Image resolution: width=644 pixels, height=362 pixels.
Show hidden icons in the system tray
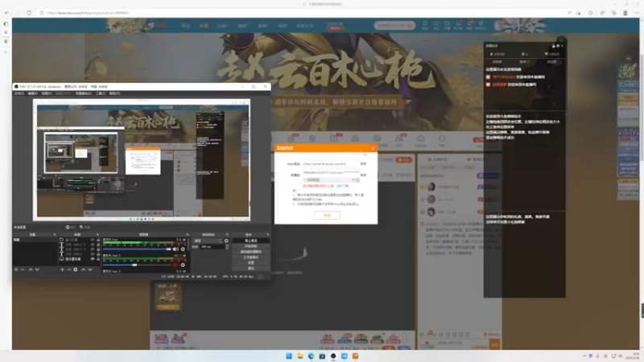tap(584, 356)
